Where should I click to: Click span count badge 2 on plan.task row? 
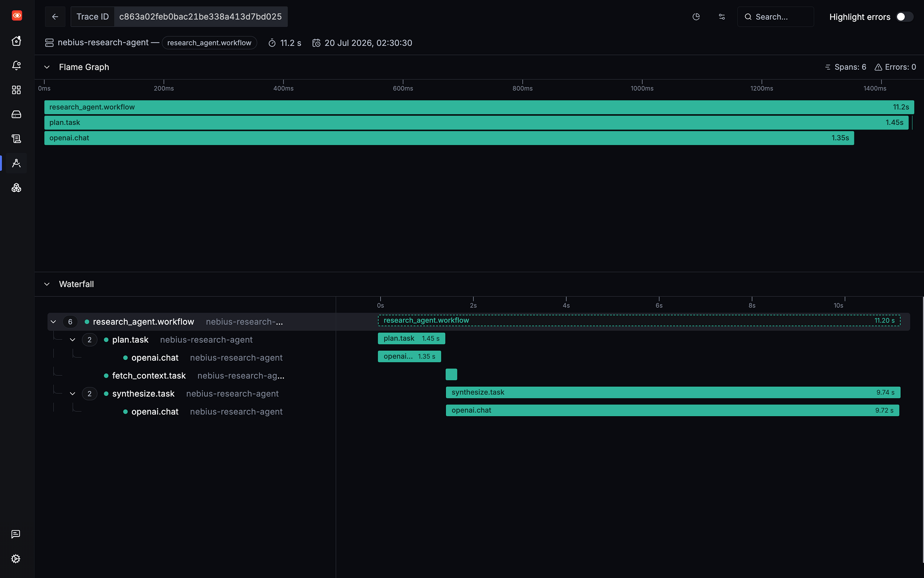pyautogui.click(x=89, y=340)
